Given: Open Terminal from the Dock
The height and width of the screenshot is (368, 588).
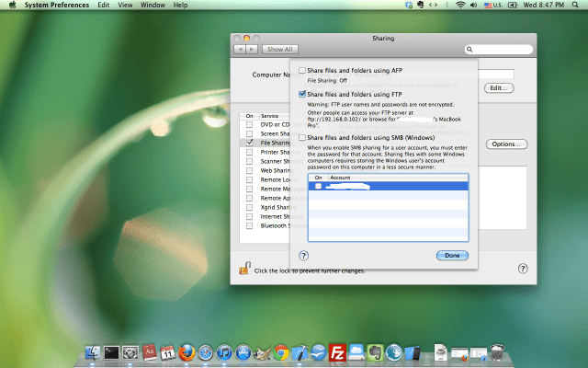Looking at the screenshot, I should [x=112, y=352].
